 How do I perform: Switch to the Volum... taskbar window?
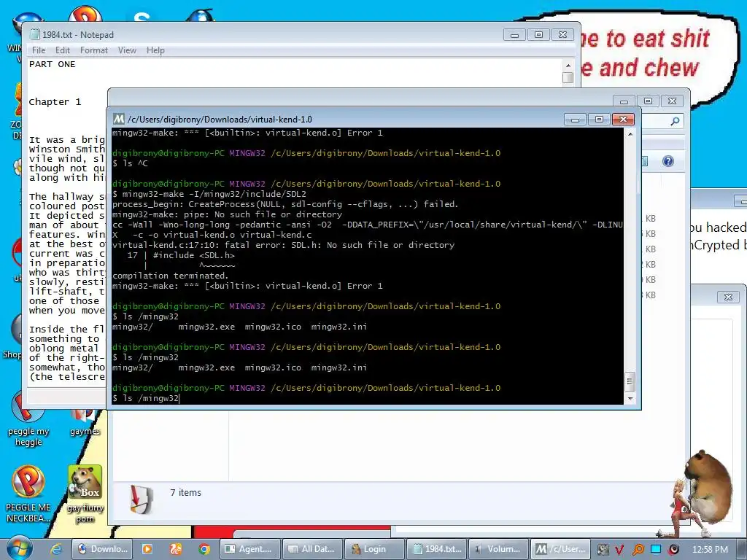(499, 549)
